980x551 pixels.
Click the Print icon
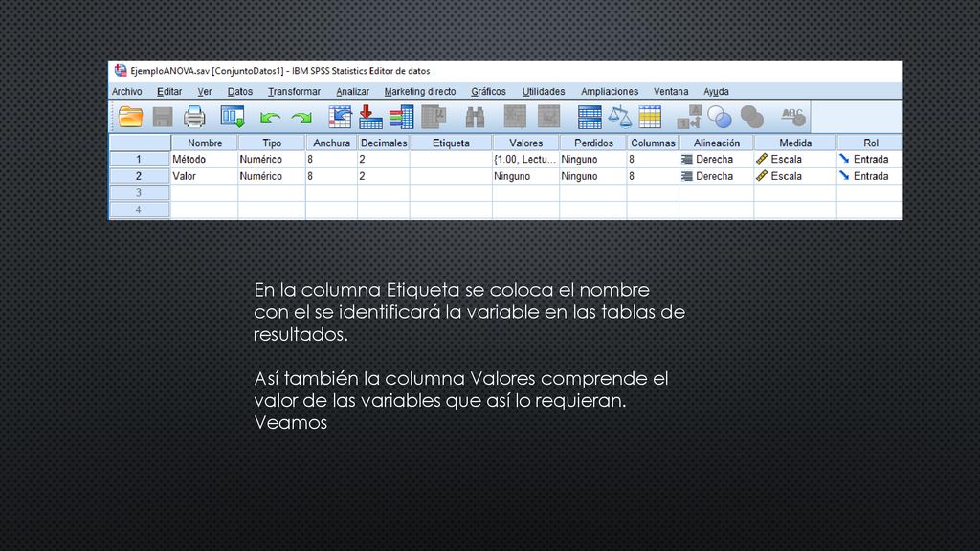[x=194, y=117]
